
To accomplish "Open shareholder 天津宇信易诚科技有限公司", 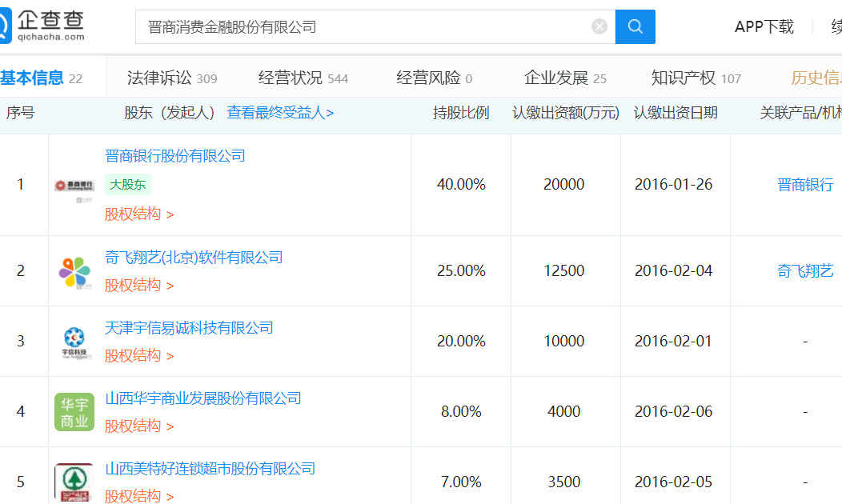I will click(189, 328).
